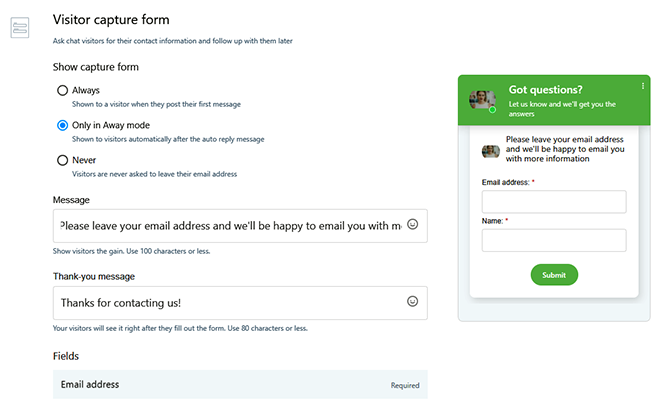Screen dimensions: 653x400
Task: Click the Message text field
Action: [230, 225]
